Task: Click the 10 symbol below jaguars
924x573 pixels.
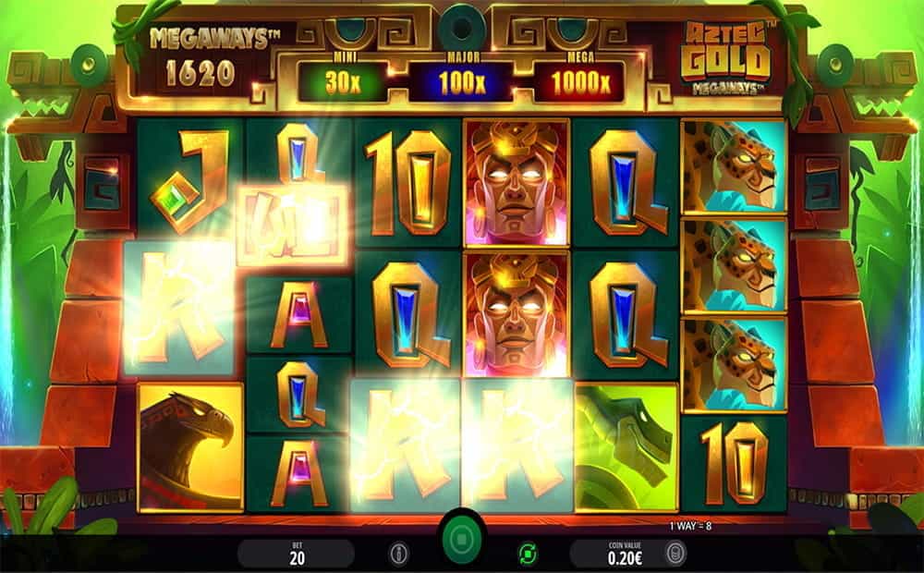Action: coord(735,463)
